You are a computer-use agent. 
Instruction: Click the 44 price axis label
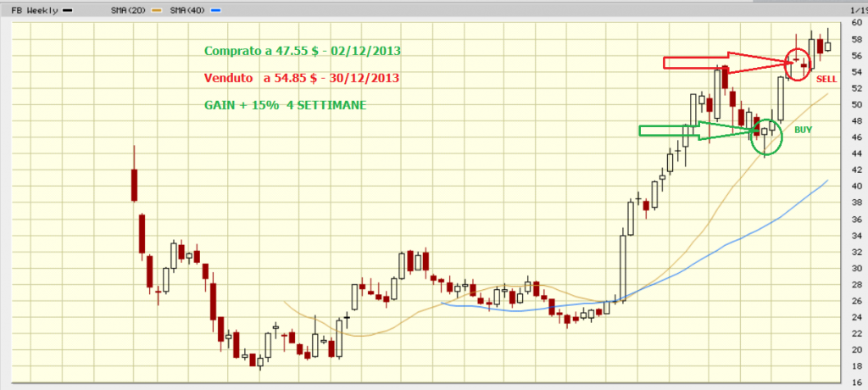(858, 154)
